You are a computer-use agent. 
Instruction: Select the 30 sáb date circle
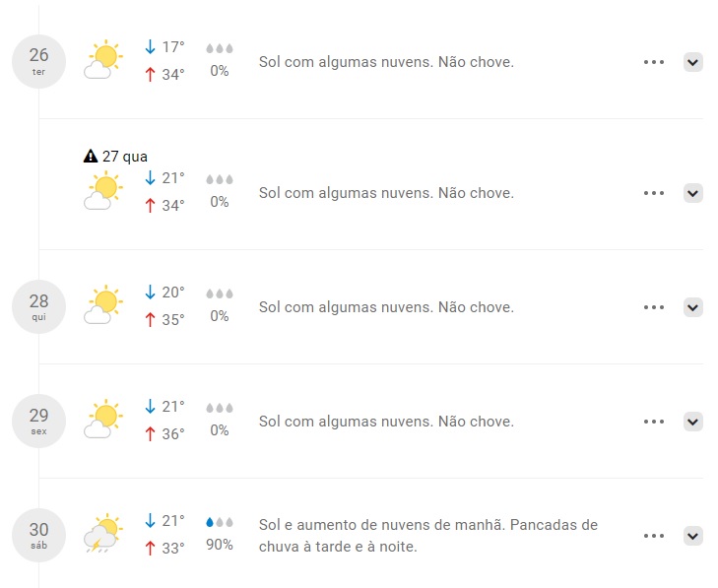(x=38, y=535)
